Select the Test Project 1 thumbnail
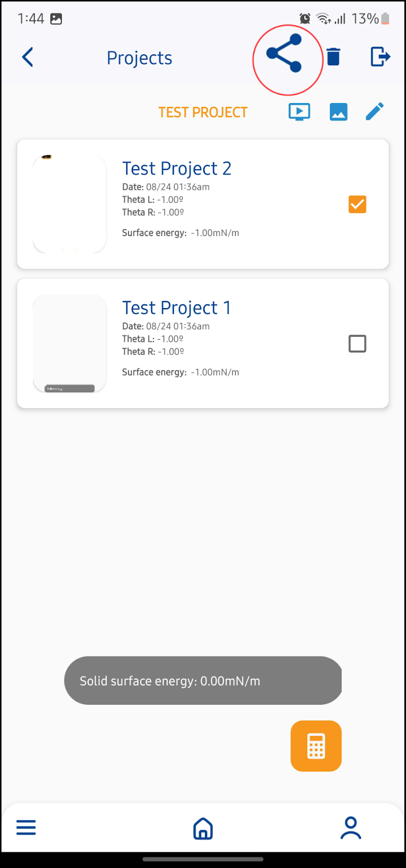The width and height of the screenshot is (406, 868). [69, 343]
